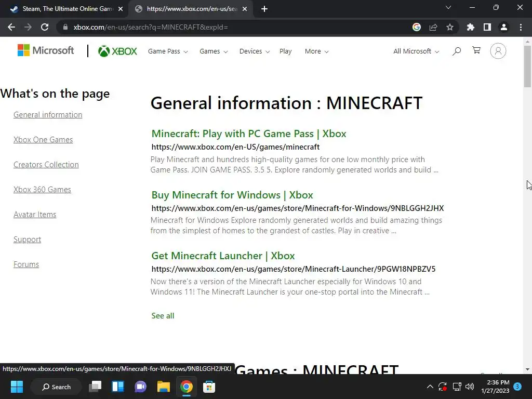Click the sync update tray icon

(443, 387)
